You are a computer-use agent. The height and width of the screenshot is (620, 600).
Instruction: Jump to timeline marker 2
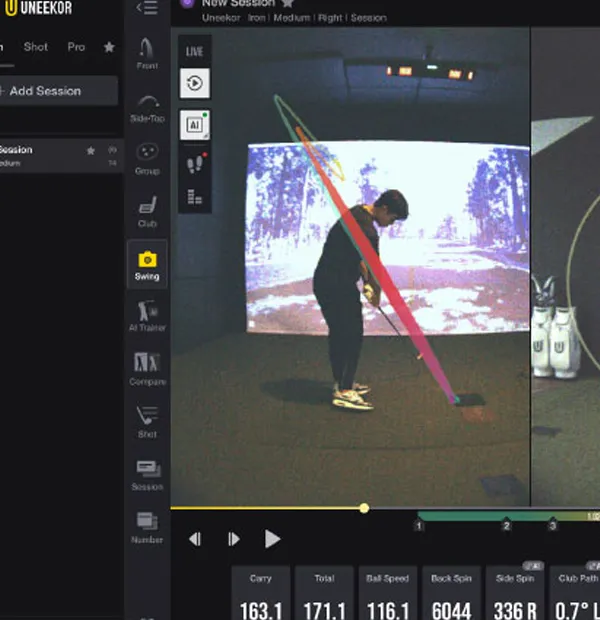pyautogui.click(x=506, y=525)
